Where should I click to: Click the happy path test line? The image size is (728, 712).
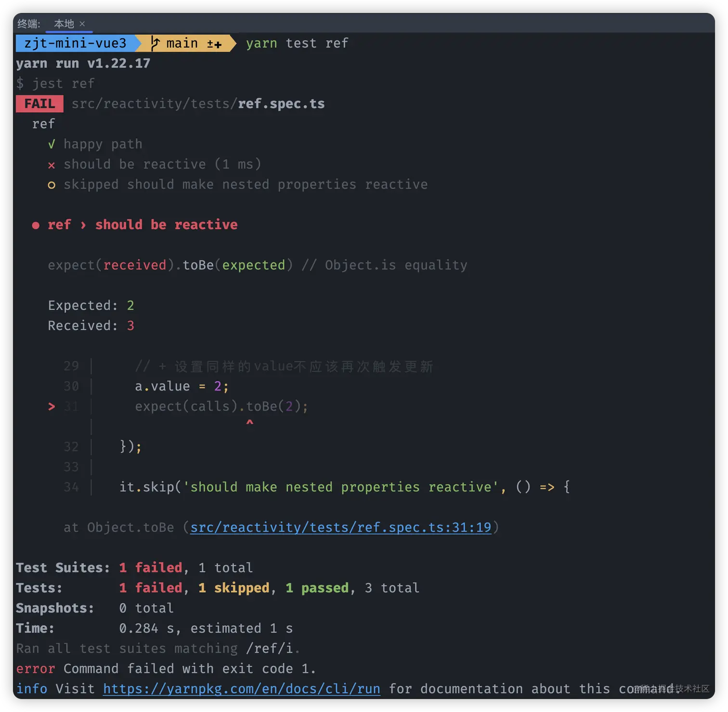(x=103, y=144)
